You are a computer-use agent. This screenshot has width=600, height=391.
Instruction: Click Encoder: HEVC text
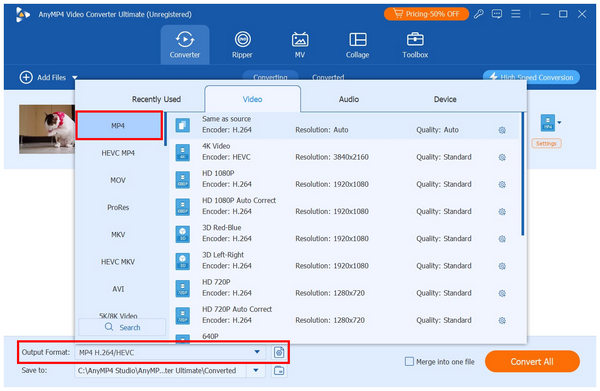click(226, 157)
